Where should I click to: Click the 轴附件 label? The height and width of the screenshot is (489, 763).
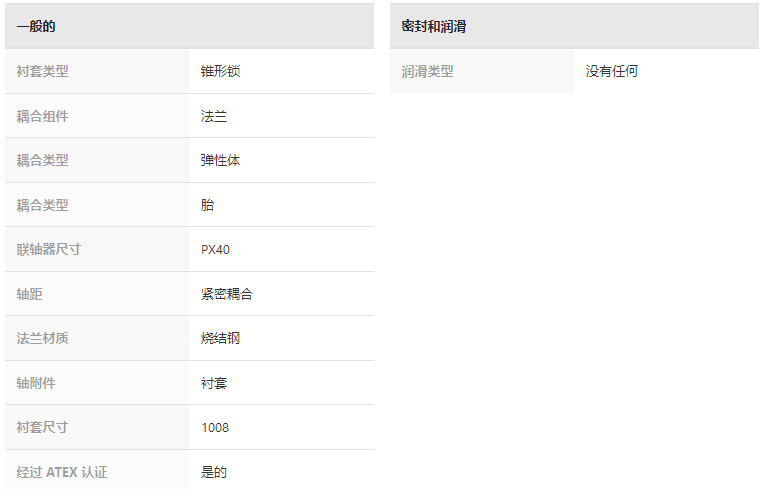(36, 383)
